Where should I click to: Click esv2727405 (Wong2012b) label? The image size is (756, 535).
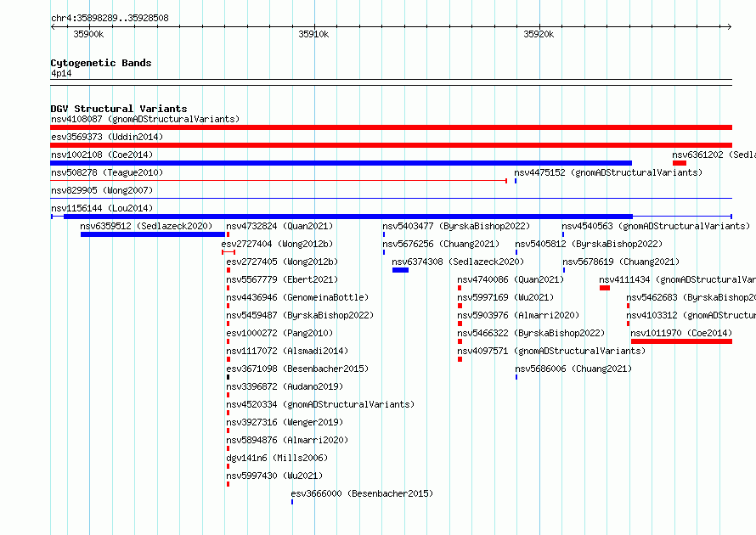tap(282, 262)
